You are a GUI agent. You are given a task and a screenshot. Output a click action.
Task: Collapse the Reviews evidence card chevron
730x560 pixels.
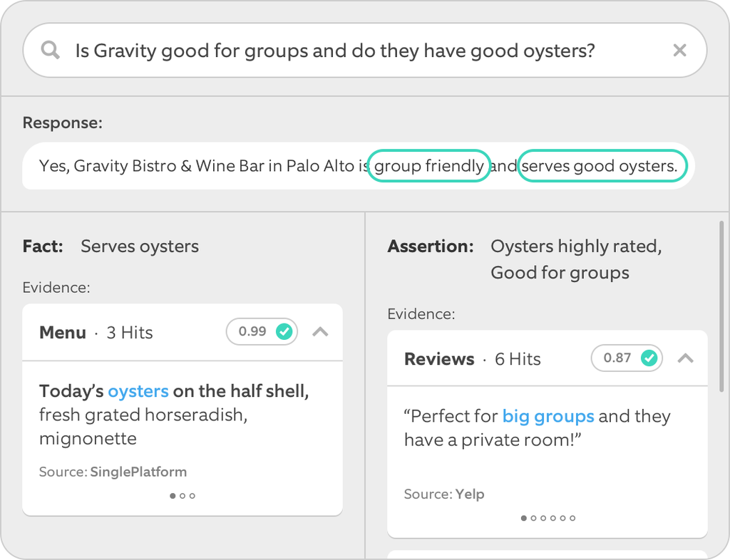pos(685,358)
